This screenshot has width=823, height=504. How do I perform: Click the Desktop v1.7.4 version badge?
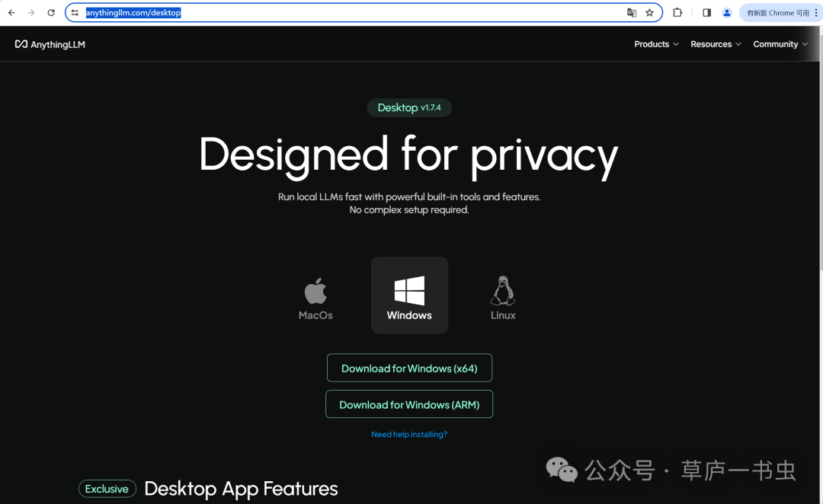(409, 107)
